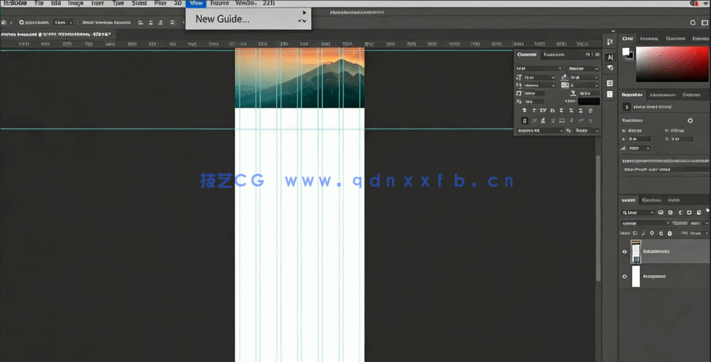711x362 pixels.
Task: Open the language dropdown at Character panel bottom
Action: coord(540,131)
